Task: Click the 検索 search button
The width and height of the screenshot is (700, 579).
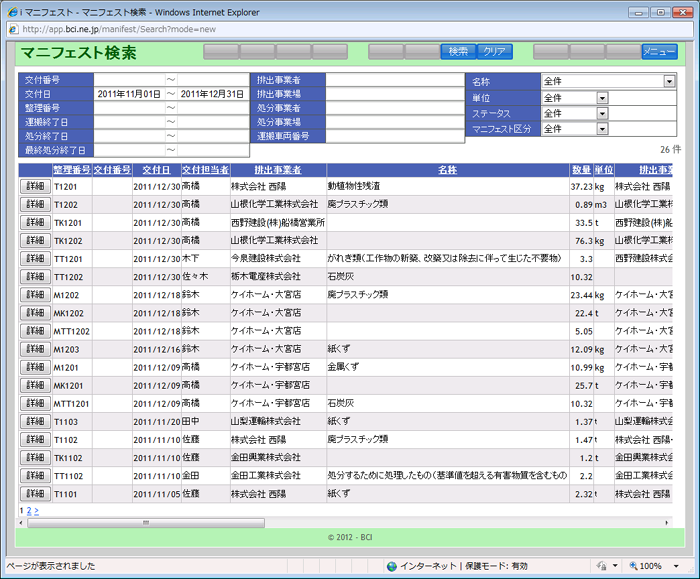Action: [458, 52]
